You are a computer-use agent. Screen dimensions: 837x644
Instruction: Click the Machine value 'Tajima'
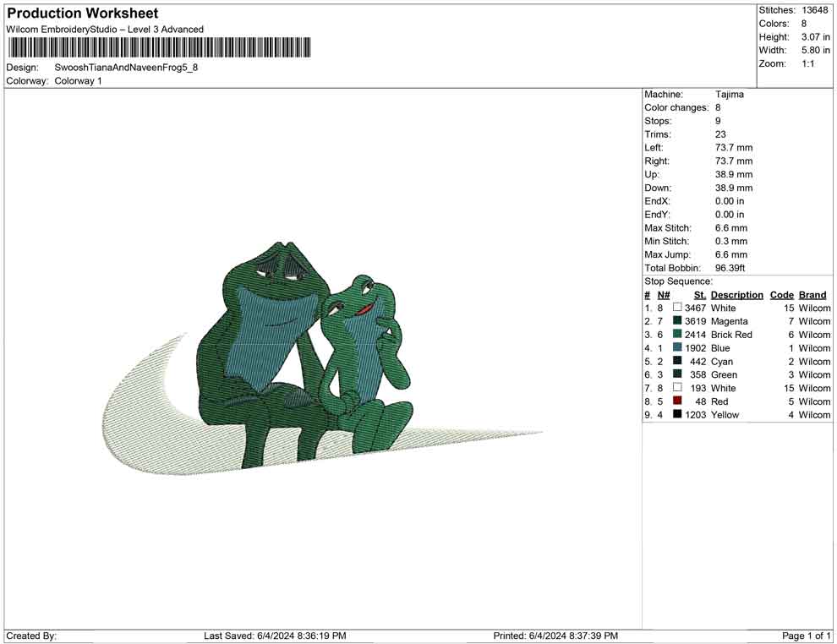[x=730, y=95]
